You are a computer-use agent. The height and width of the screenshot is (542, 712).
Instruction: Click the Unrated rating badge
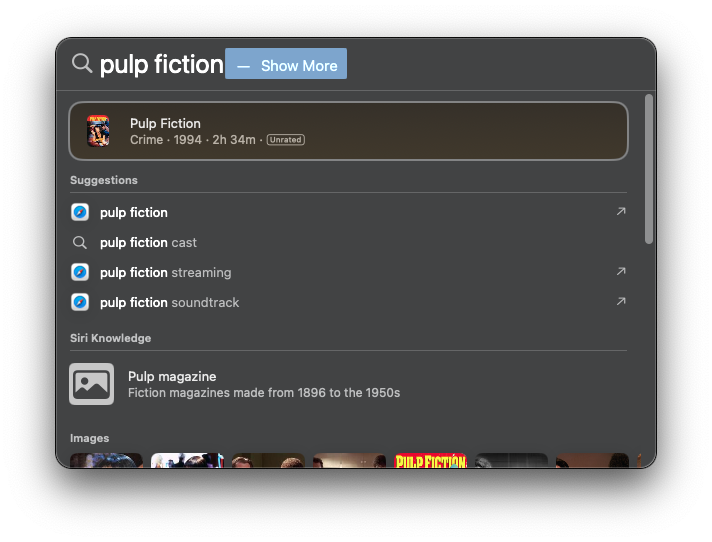286,140
